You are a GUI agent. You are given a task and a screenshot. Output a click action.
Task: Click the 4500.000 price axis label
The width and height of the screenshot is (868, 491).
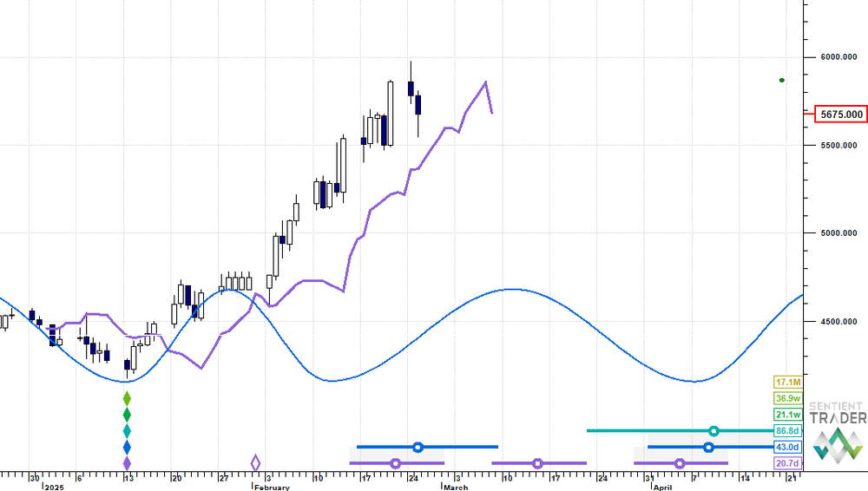click(838, 322)
